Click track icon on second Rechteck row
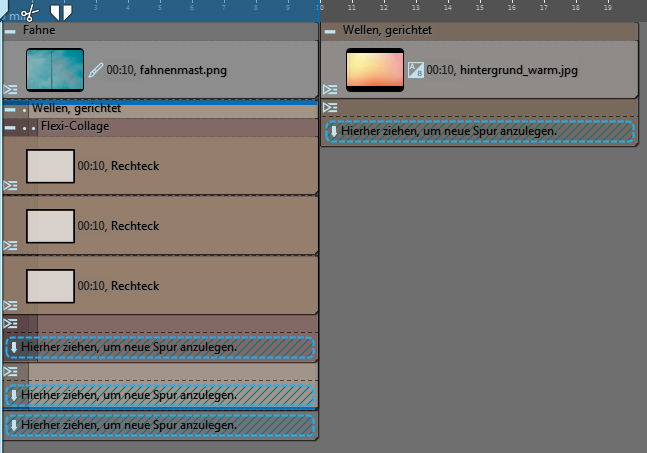 click(10, 245)
